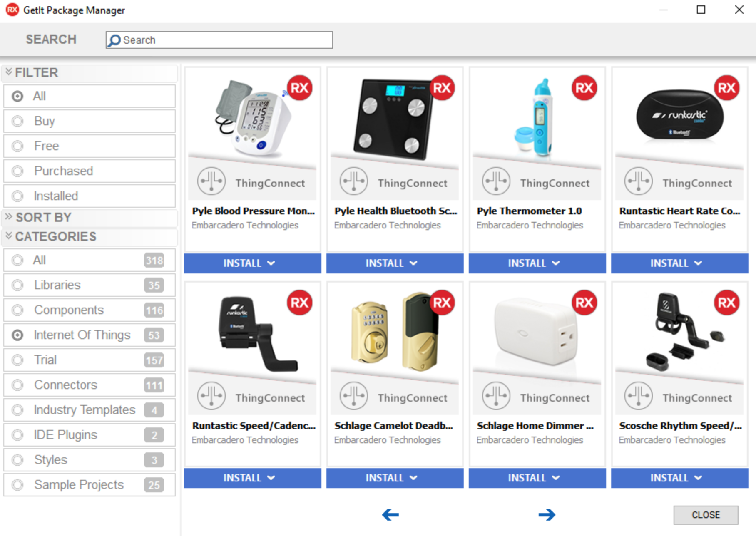Select the All filter radio button

(x=17, y=96)
